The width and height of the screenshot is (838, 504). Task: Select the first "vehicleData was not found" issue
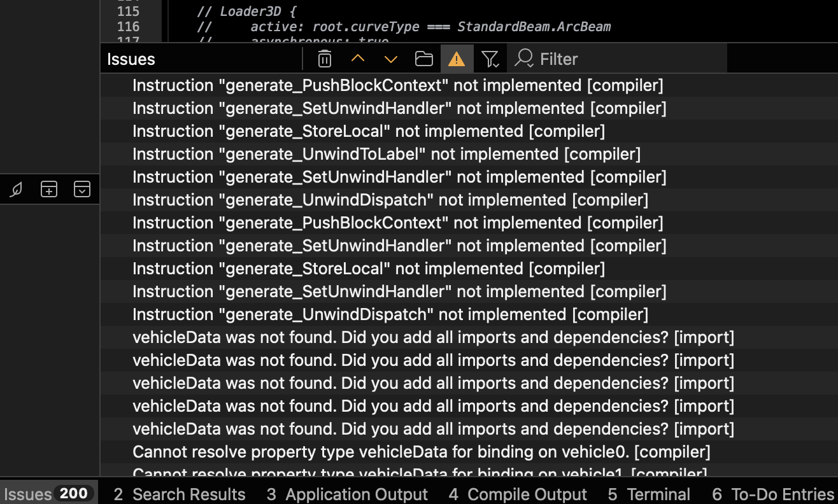[433, 337]
